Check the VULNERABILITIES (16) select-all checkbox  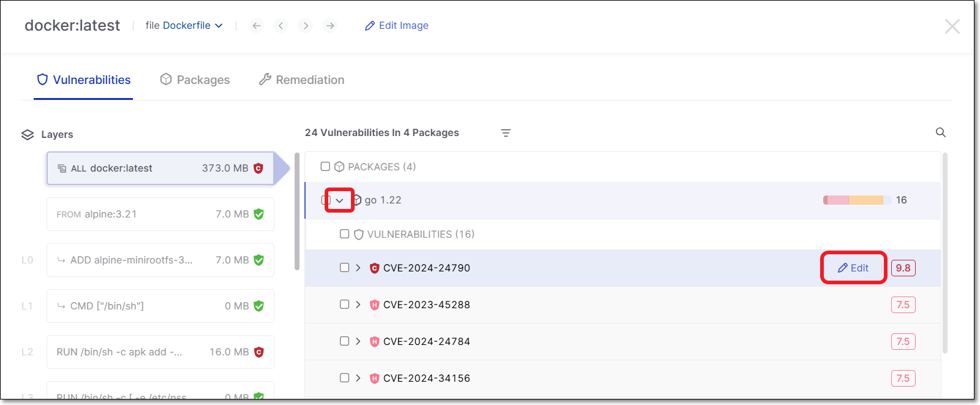pyautogui.click(x=344, y=234)
